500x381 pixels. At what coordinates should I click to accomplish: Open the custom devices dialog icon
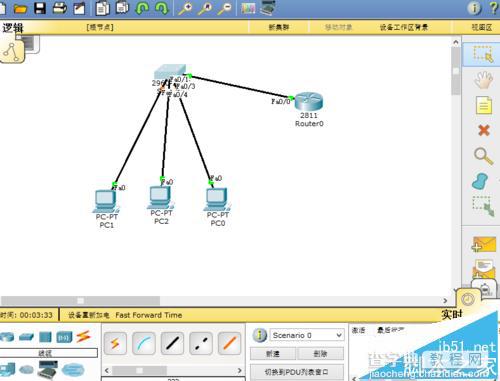(268, 8)
